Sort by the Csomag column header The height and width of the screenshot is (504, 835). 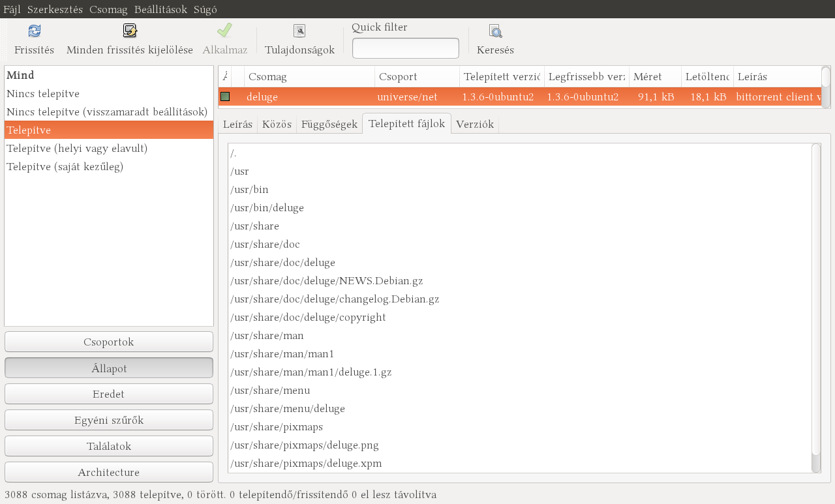(x=309, y=77)
